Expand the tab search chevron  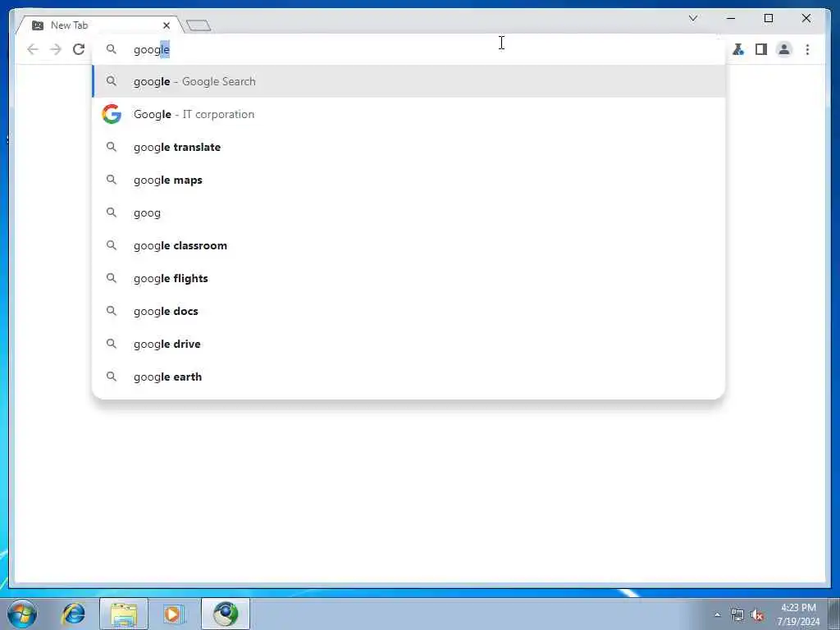692,18
